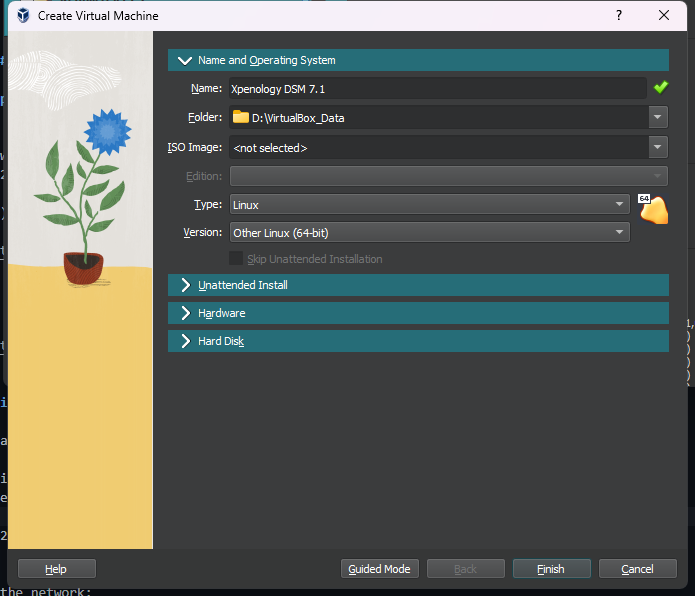Open the ISO Image dropdown arrow
The image size is (695, 596).
[658, 147]
